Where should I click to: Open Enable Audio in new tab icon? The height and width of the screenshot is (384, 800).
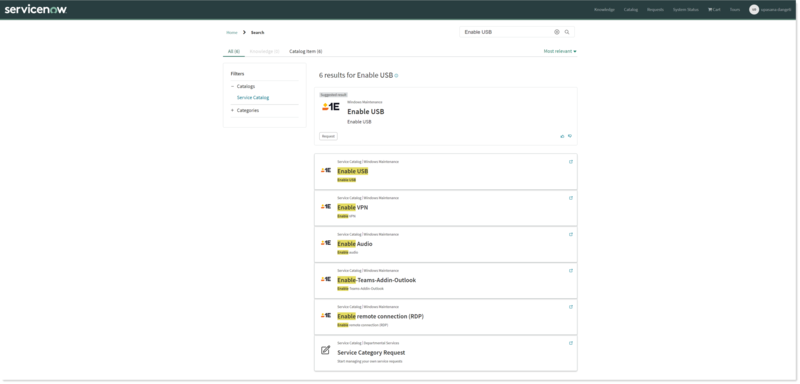[571, 235]
